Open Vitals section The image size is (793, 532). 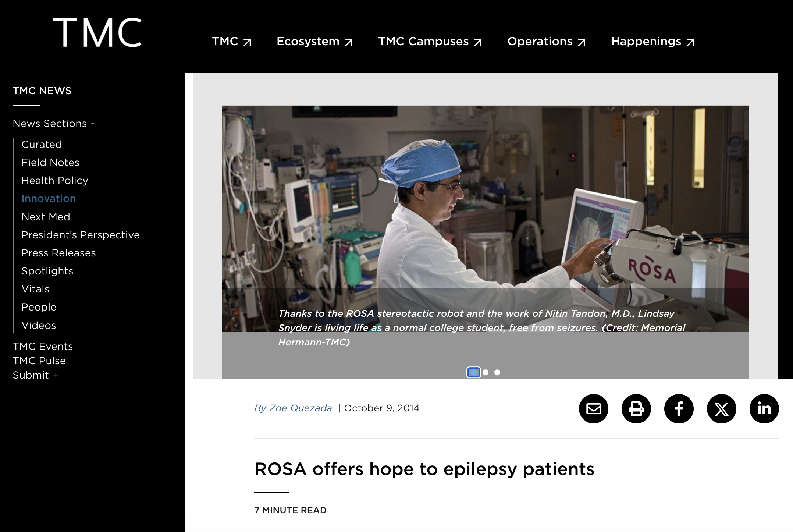coord(35,289)
